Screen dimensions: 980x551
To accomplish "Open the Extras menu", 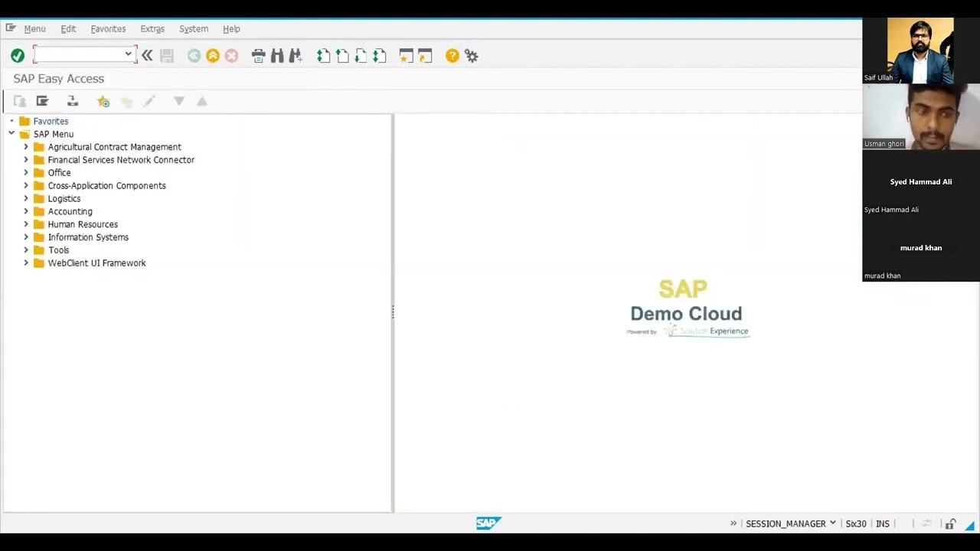I will point(152,28).
